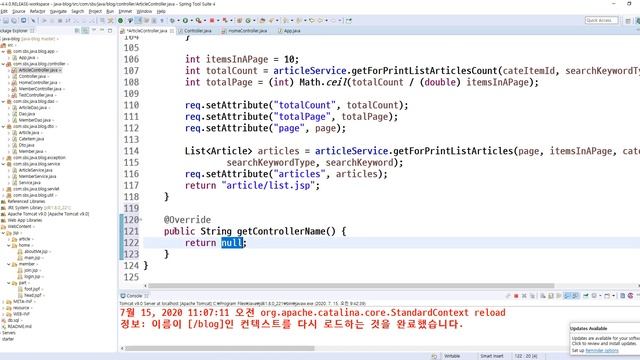The image size is (640, 360).
Task: Collapse the member folder in jsp
Action: click(x=9, y=264)
